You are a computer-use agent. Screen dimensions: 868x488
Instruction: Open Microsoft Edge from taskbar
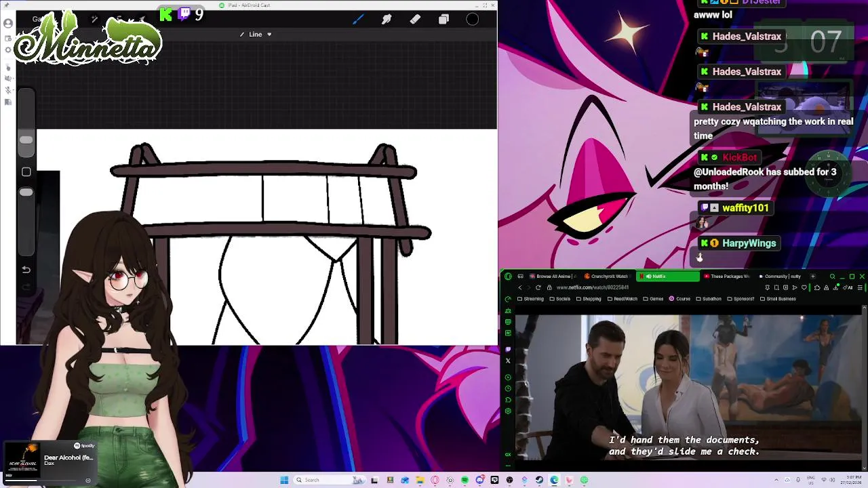(554, 480)
